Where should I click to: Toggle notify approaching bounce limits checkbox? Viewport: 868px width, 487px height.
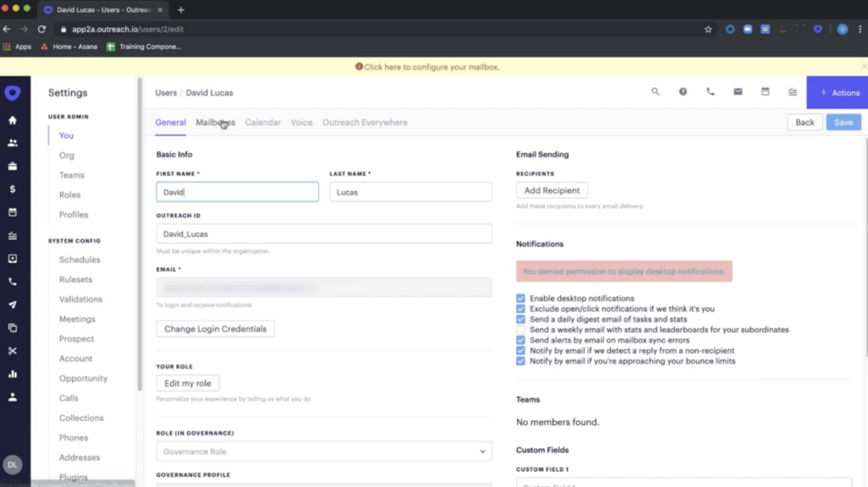tap(520, 362)
